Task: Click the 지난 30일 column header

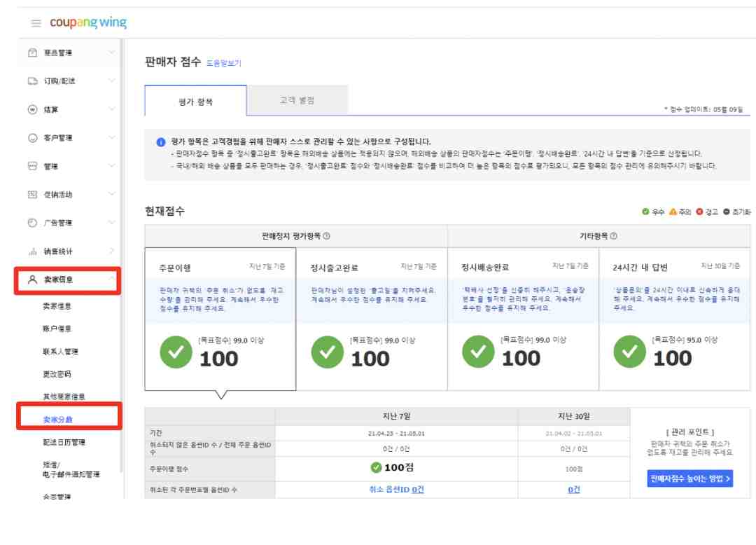Action: click(574, 415)
